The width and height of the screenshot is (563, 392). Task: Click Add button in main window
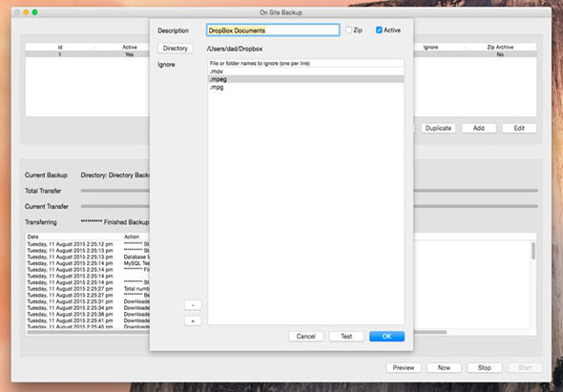click(479, 128)
